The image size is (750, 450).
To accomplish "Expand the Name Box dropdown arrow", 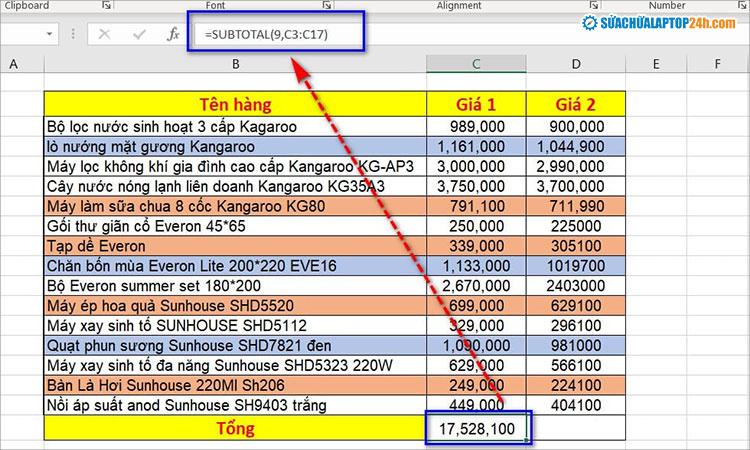I will pos(49,34).
